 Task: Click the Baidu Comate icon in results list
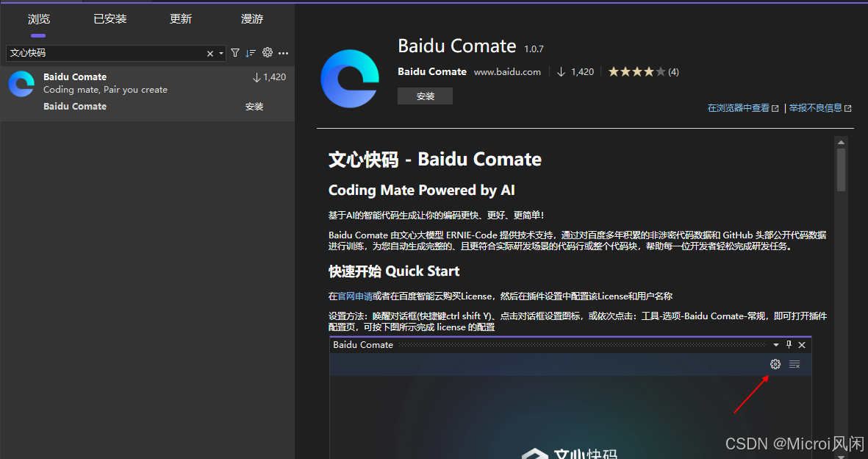click(21, 85)
